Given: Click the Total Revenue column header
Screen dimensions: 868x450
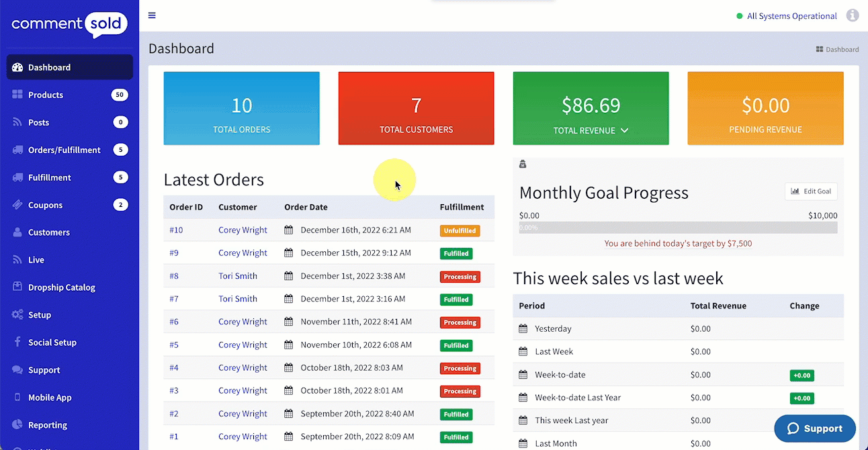Looking at the screenshot, I should [718, 306].
